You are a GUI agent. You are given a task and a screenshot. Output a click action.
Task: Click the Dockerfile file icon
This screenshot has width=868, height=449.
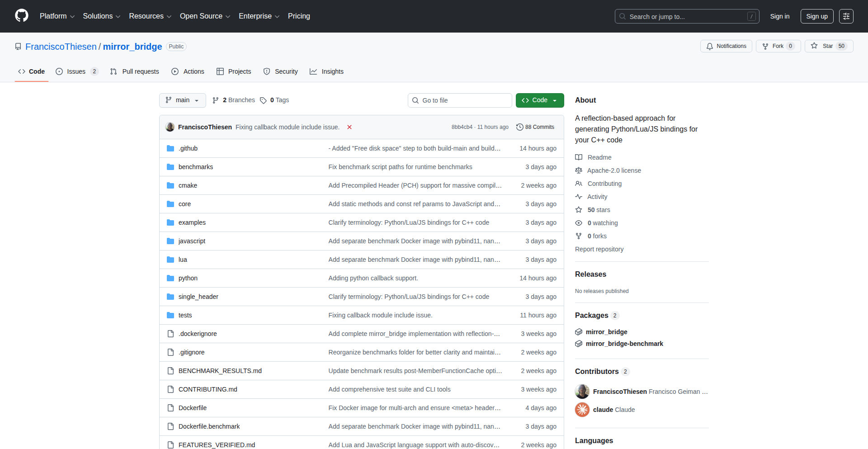point(170,408)
